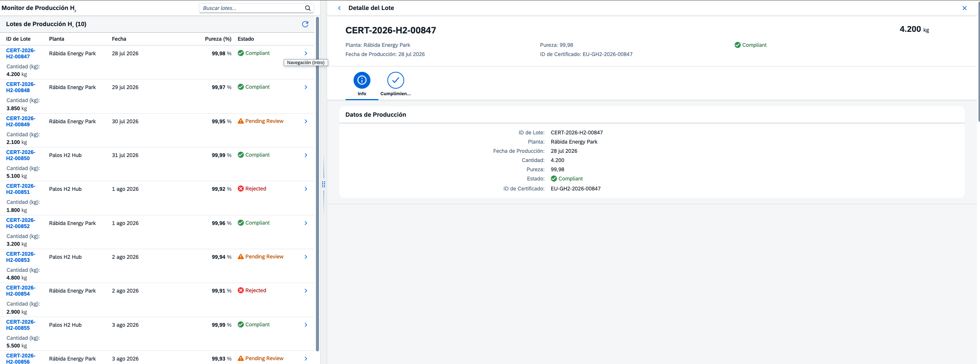Click date 1 ago 2026 for lot 00851
The image size is (980, 364).
(125, 189)
